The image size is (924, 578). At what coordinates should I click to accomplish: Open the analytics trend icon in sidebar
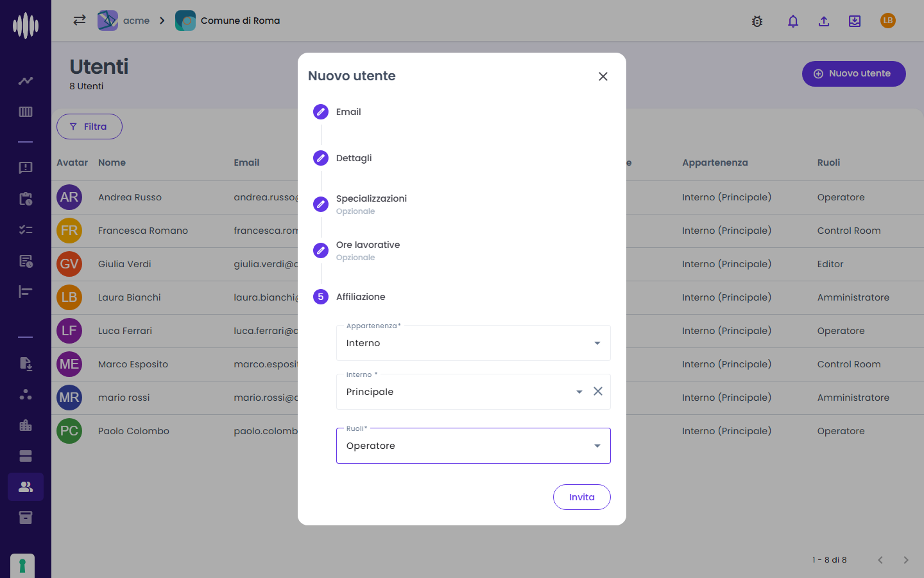tap(26, 81)
